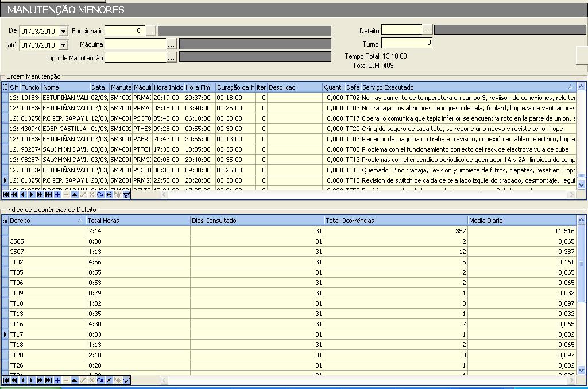This screenshot has height=389, width=588.
Task: Go to next record in Indice de Ocorrências navigator
Action: 32,380
